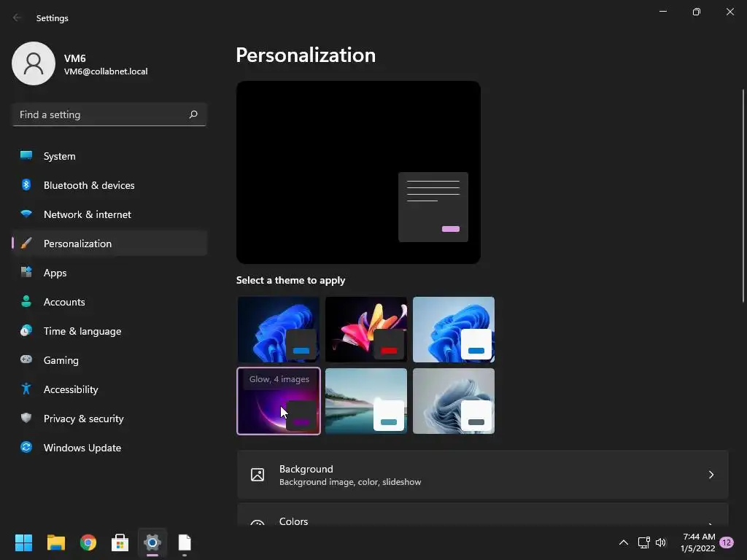Screen dimensions: 747x560
Task: Open the Gaming controller icon
Action: coord(26,359)
